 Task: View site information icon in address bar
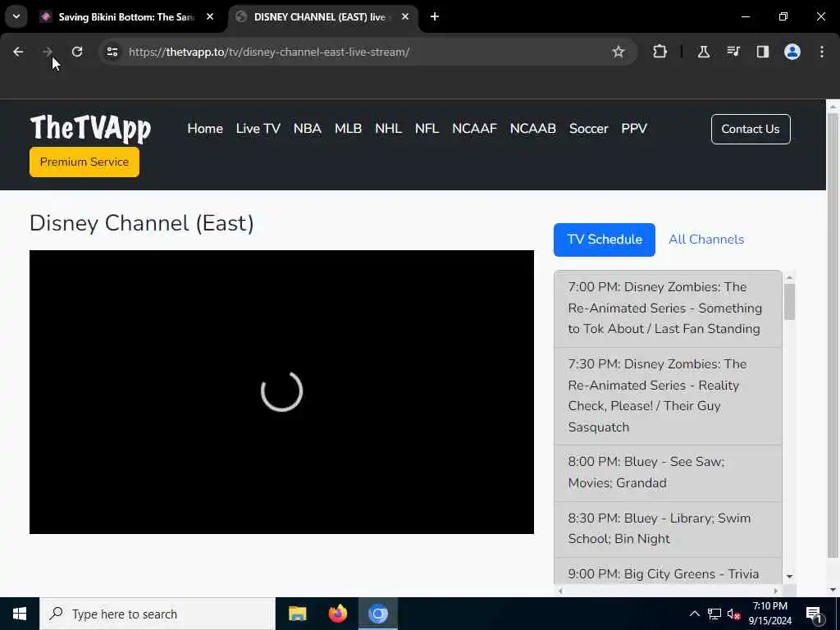(112, 52)
